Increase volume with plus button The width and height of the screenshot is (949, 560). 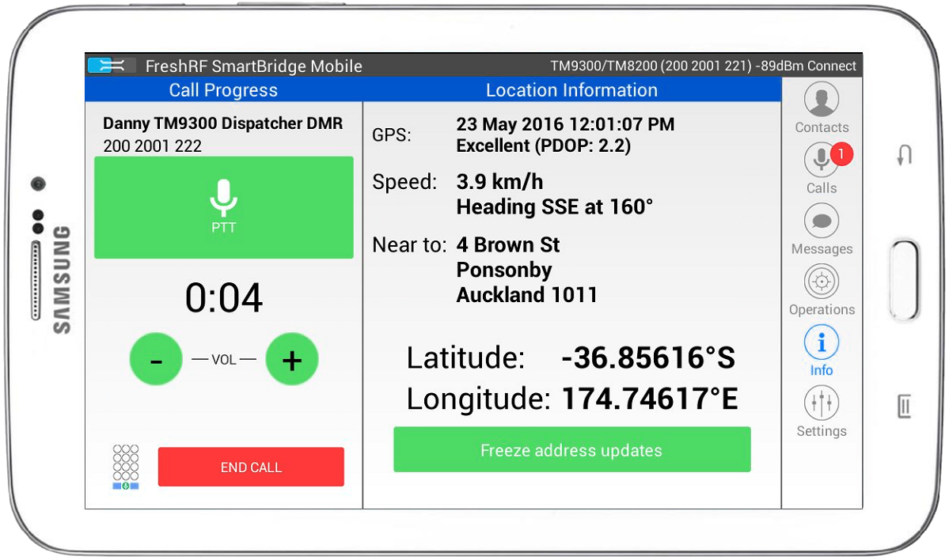[292, 360]
